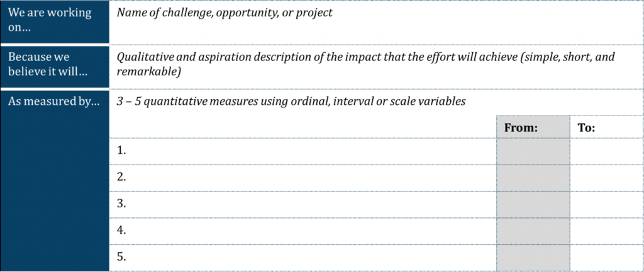Viewport: 644px width, 272px height.
Task: Select the 'To:' column header
Action: click(x=607, y=127)
